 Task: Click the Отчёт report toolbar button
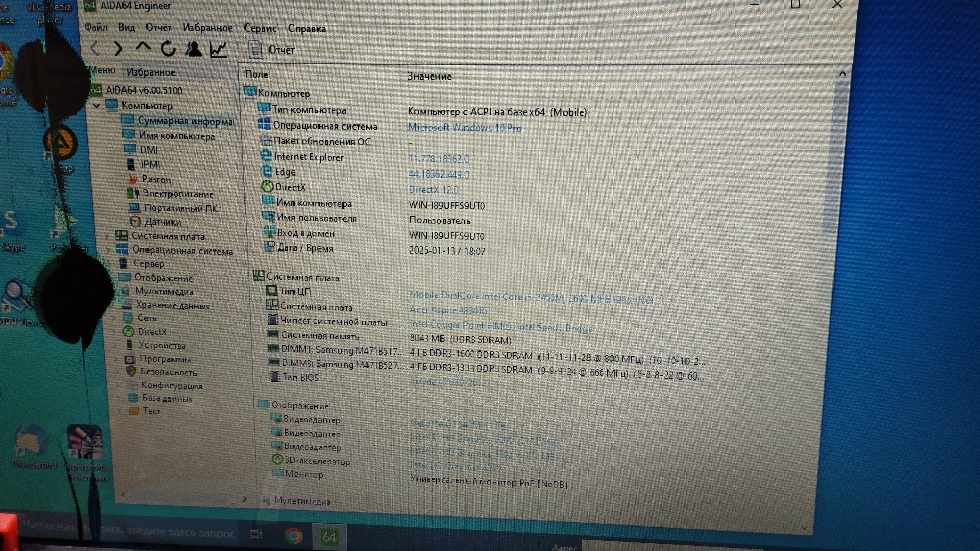(271, 50)
